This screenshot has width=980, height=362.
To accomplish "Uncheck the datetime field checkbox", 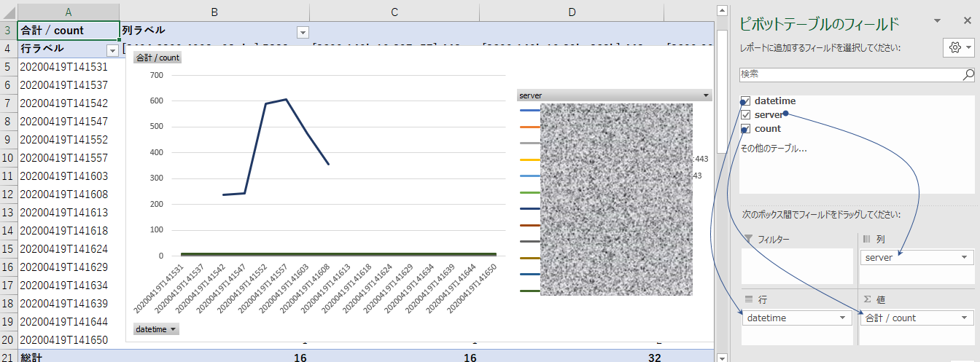I will pos(745,101).
